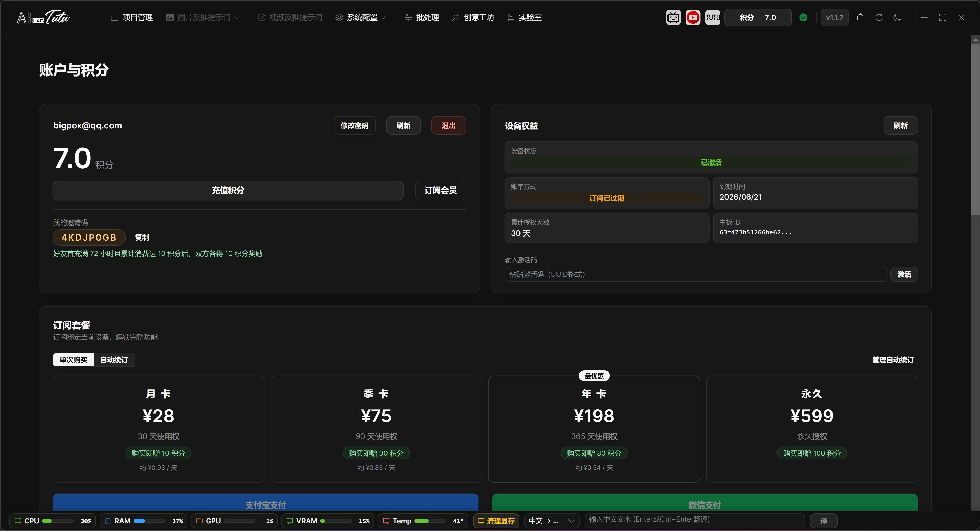The height and width of the screenshot is (531, 980).
Task: Click the green connection status check icon
Action: point(804,18)
